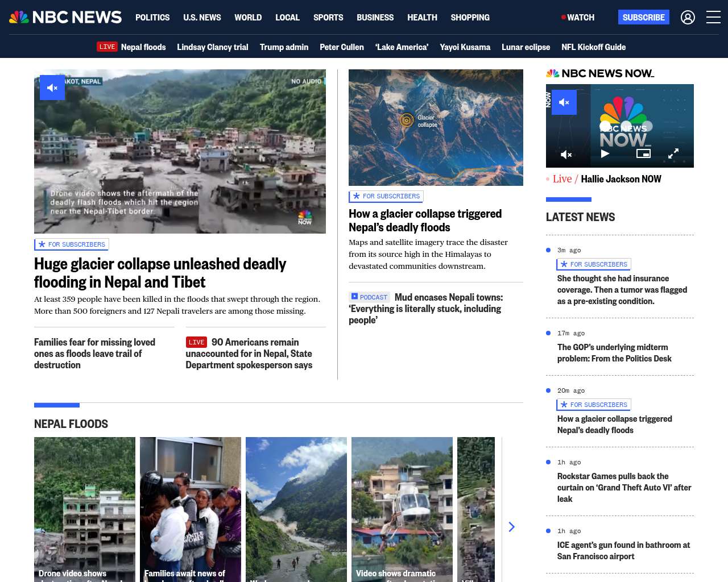Viewport: 728px width, 582px height.
Task: Open the Yayoi Kusama topic
Action: click(465, 47)
